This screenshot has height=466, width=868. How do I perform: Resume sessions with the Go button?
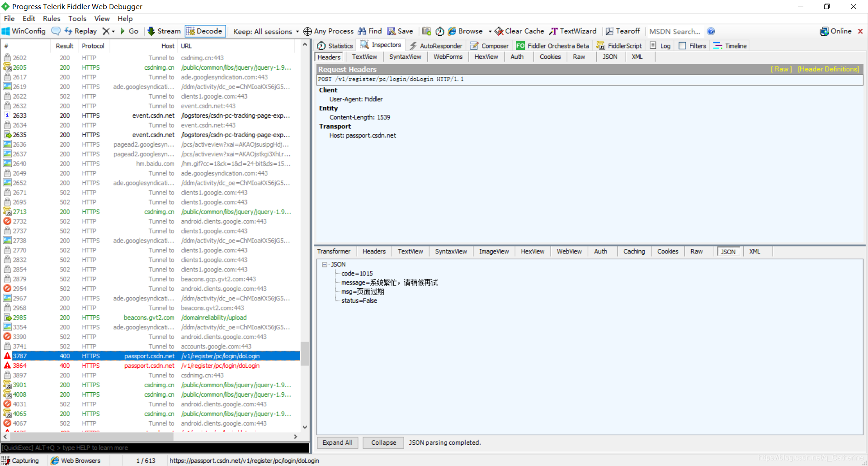(130, 31)
